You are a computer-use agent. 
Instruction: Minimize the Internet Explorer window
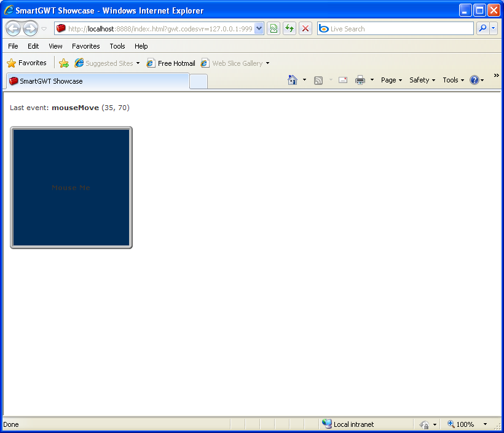click(465, 10)
